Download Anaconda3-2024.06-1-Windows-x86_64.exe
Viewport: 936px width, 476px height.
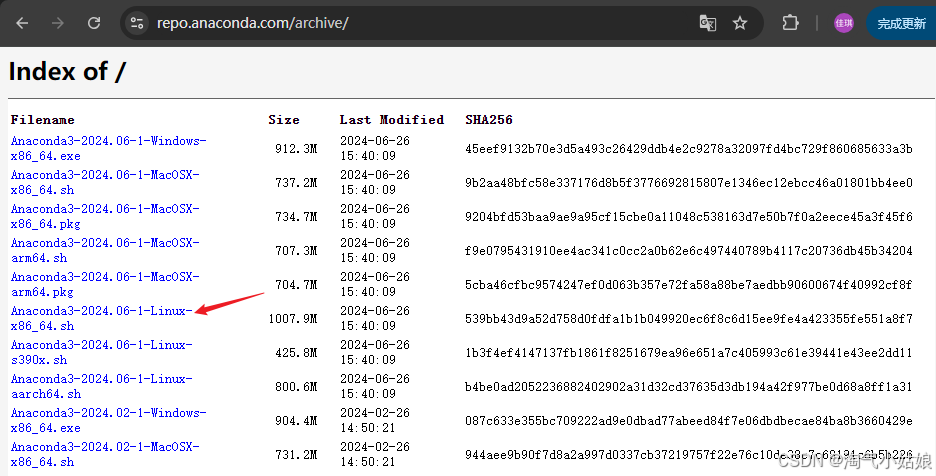(109, 148)
